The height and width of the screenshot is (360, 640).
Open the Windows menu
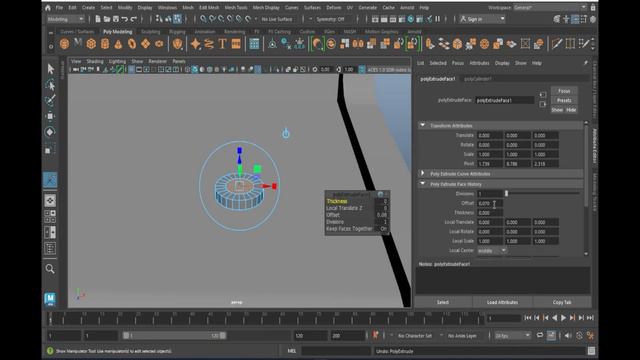click(167, 7)
